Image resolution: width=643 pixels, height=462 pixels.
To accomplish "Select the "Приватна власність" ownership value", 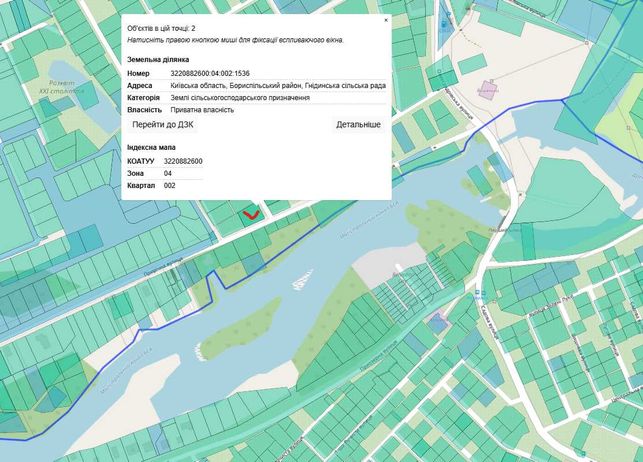I will pos(202,110).
